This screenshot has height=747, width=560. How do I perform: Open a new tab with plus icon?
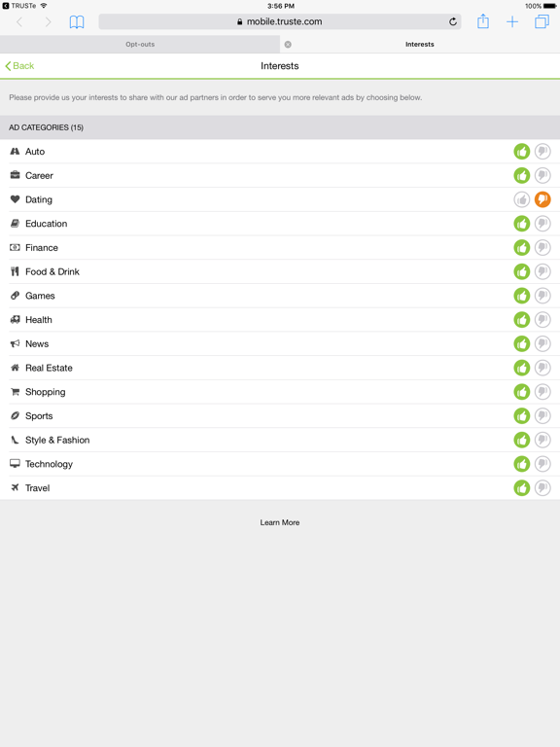click(512, 22)
